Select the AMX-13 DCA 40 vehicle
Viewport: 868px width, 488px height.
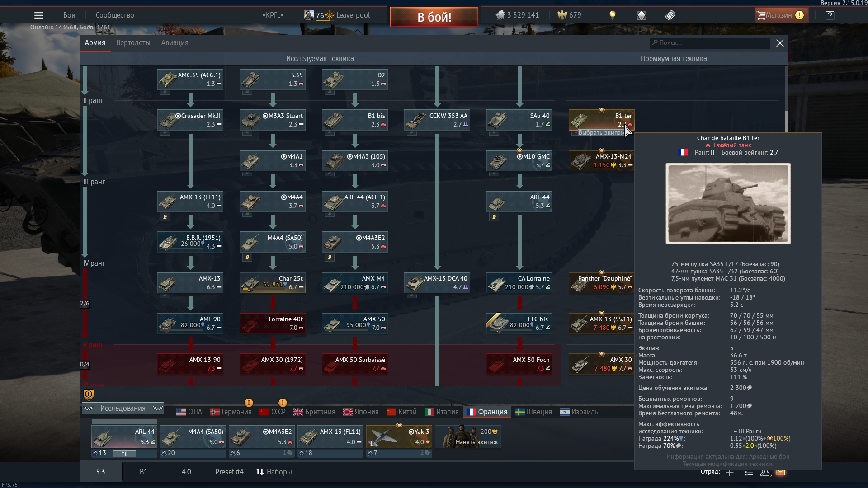pyautogui.click(x=437, y=282)
